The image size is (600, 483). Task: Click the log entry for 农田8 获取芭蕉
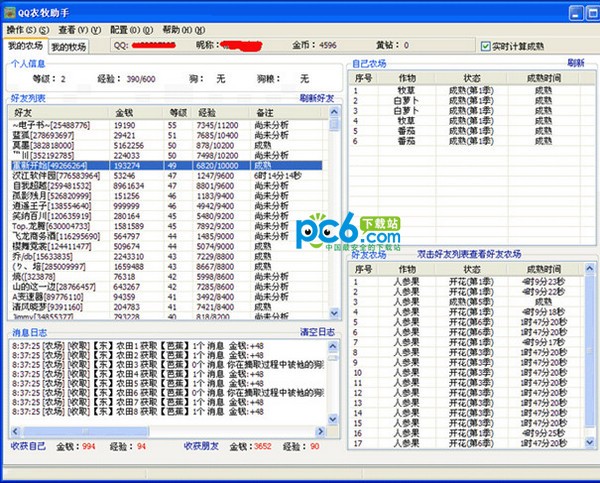point(138,412)
